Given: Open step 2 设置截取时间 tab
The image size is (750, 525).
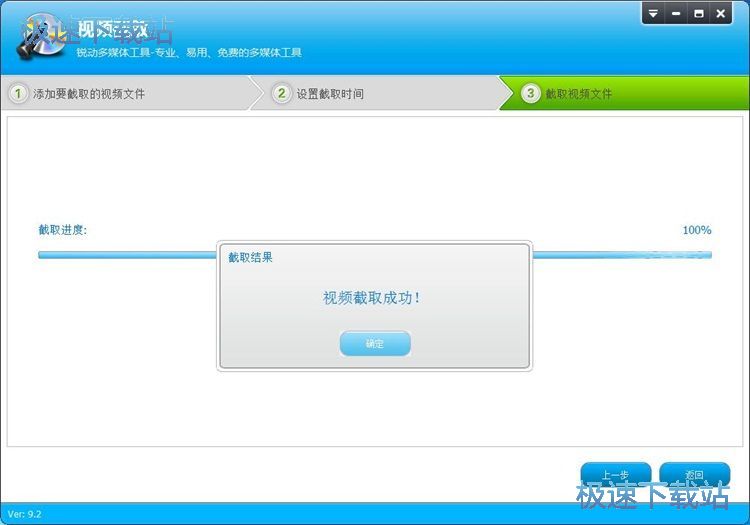Looking at the screenshot, I should pyautogui.click(x=378, y=93).
